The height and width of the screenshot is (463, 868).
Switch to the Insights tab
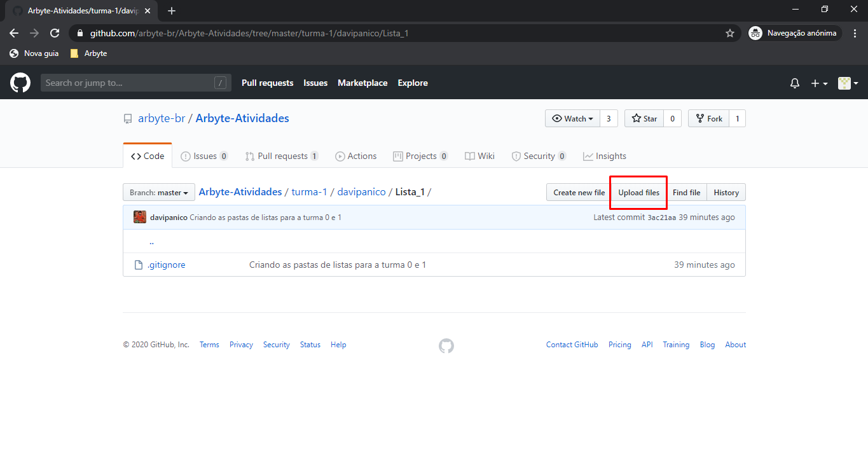pyautogui.click(x=605, y=156)
